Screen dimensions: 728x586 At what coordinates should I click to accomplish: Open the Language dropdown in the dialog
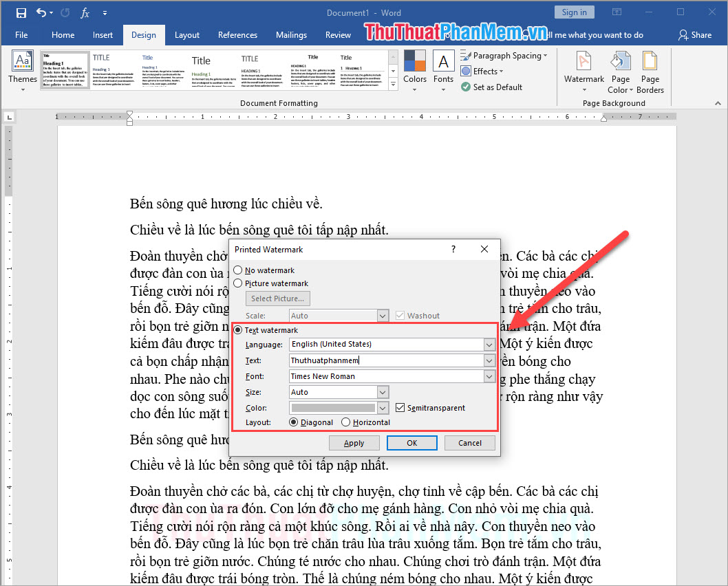(x=489, y=344)
